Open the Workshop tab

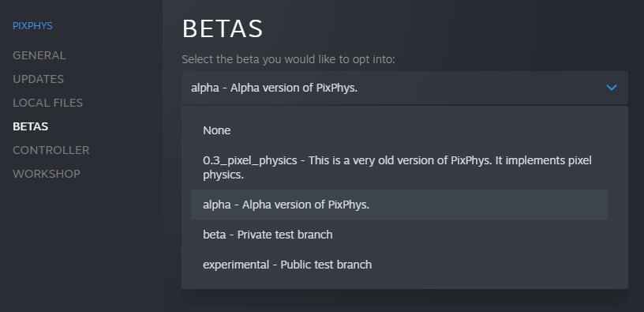click(47, 174)
